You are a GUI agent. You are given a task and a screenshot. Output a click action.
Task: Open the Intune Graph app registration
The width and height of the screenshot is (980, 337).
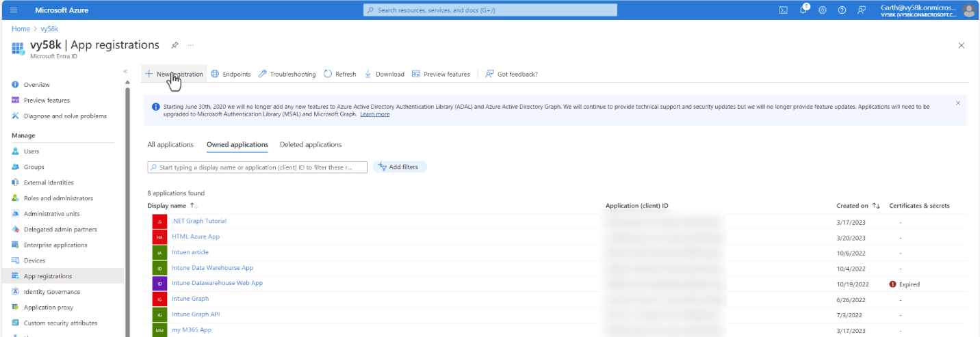190,299
